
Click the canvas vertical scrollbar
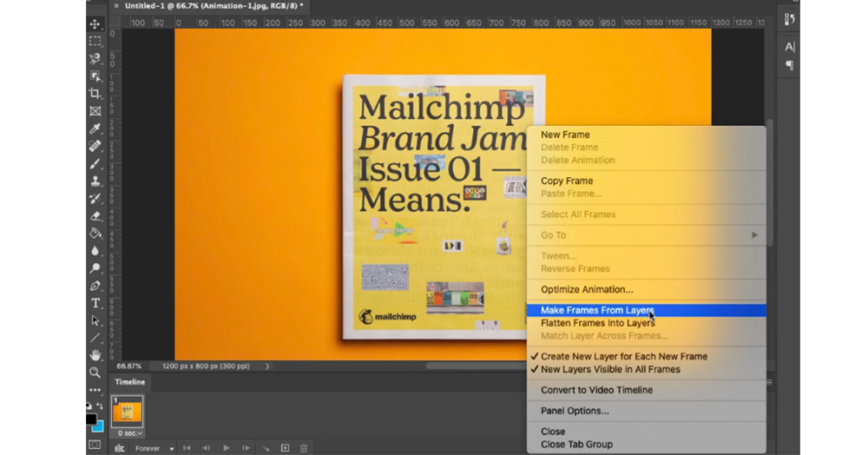[769, 182]
